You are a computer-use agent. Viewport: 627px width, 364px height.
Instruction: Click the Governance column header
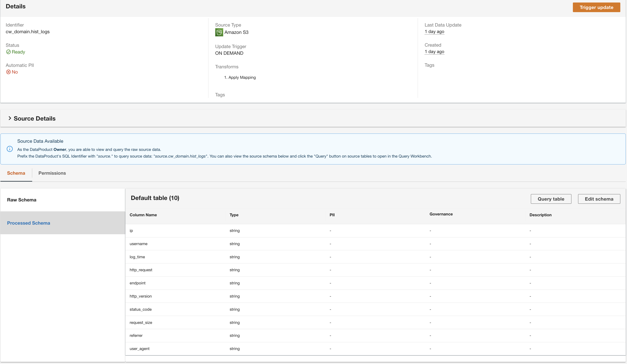pos(441,214)
